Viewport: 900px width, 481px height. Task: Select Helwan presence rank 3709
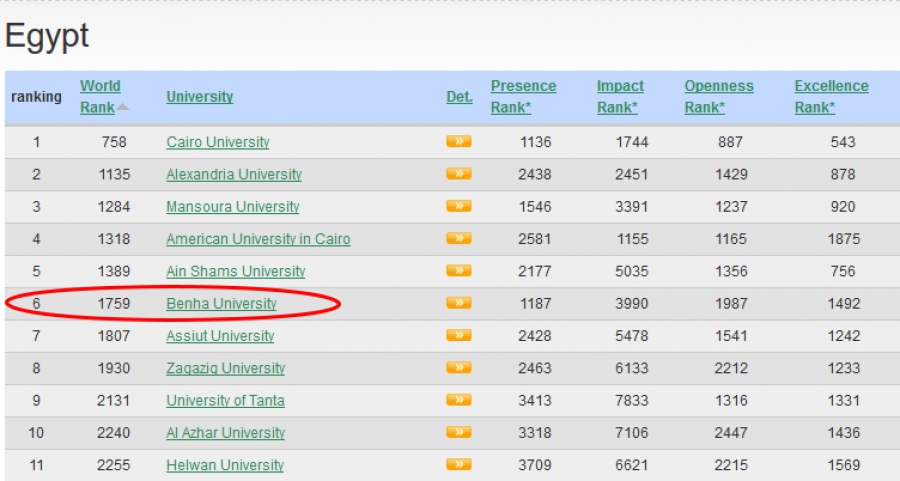535,465
